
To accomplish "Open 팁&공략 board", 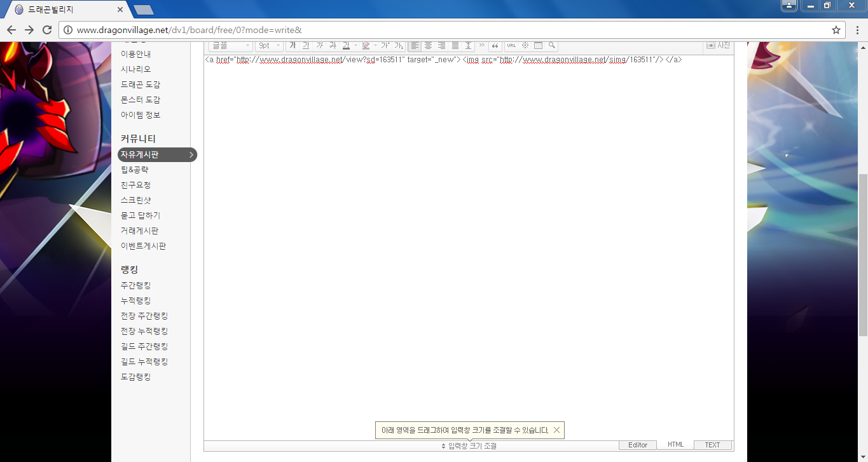I will [x=135, y=170].
